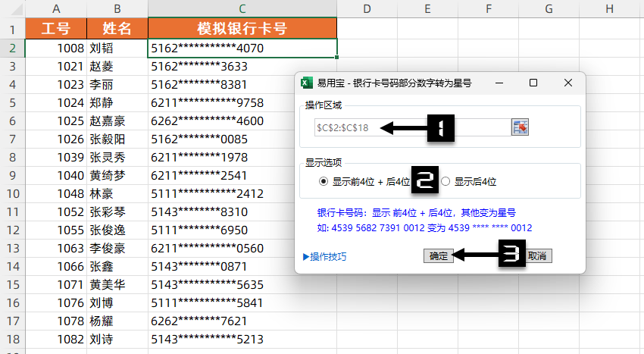Click cell with 5162********8381
Image resolution: width=644 pixels, height=354 pixels.
(222, 85)
